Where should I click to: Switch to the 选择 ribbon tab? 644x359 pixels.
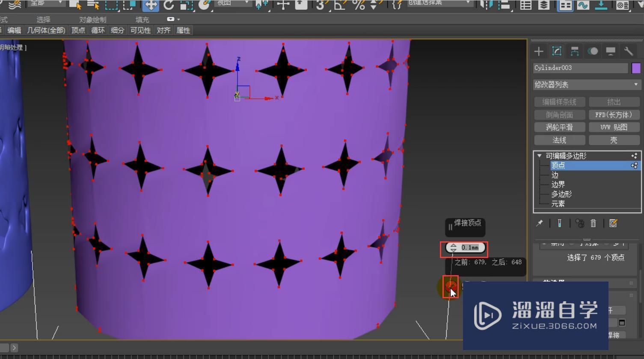[43, 20]
